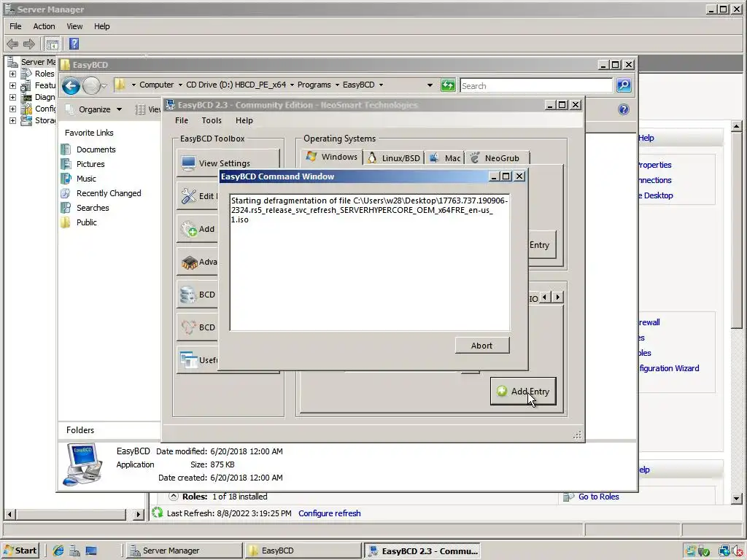Focus the Explorer Search input field
This screenshot has height=560, width=747.
pos(536,86)
